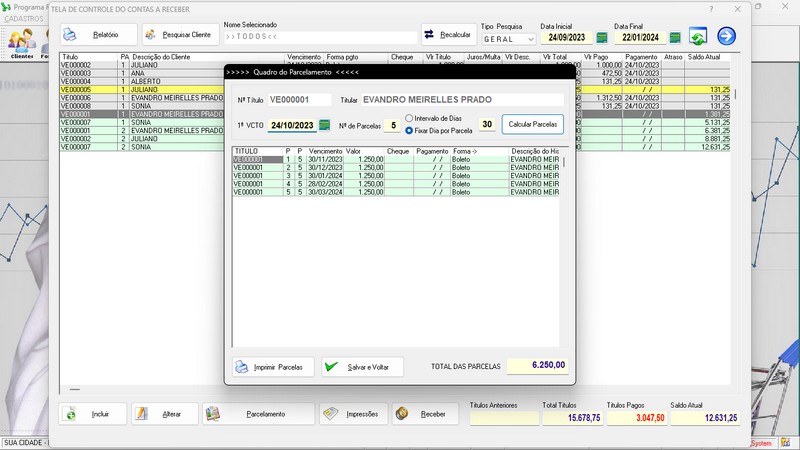Select the Fixar Dia por Parcela option
Viewport: 800px width, 450px height.
pyautogui.click(x=409, y=130)
